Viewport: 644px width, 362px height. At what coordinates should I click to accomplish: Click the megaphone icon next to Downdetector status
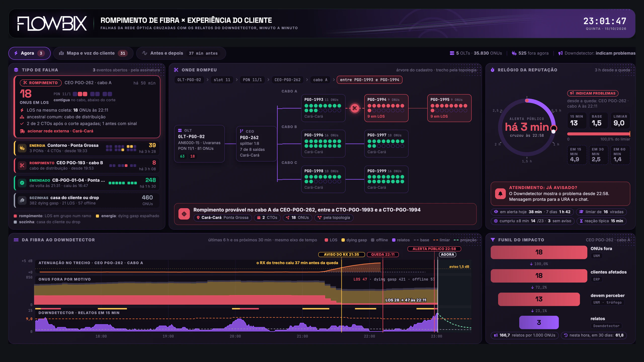[x=560, y=53]
